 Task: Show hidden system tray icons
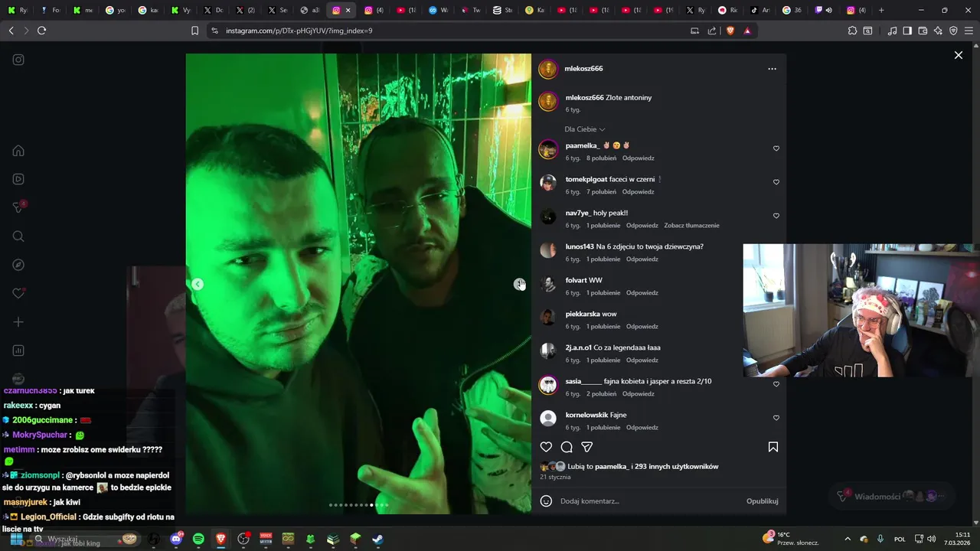pyautogui.click(x=847, y=539)
